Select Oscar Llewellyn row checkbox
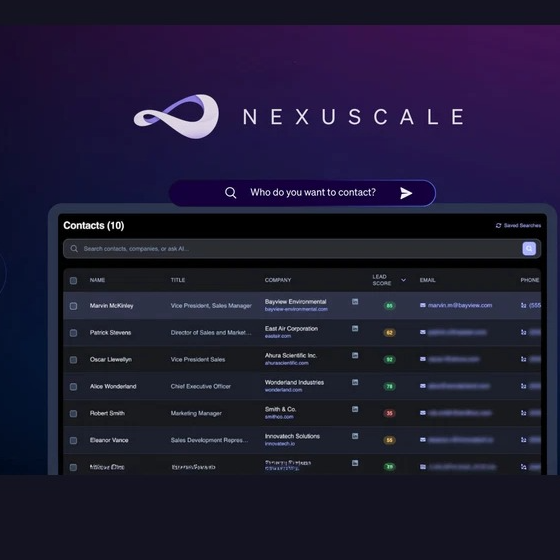560x560 pixels. coord(73,360)
